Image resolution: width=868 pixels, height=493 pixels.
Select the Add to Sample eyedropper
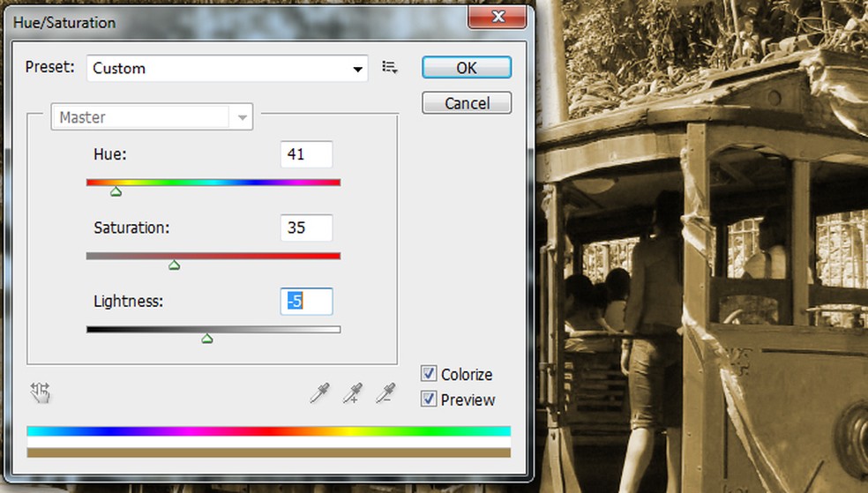(x=353, y=392)
